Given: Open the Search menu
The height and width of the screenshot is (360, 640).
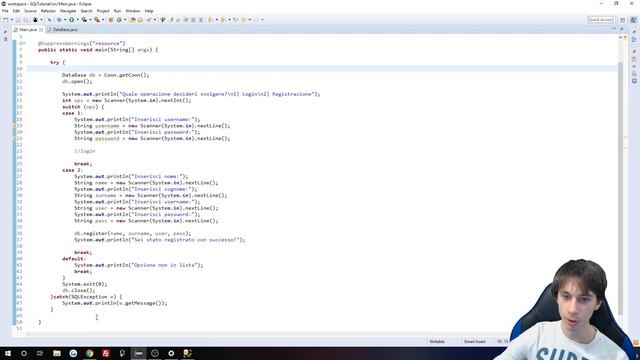Looking at the screenshot, I should click(x=86, y=11).
